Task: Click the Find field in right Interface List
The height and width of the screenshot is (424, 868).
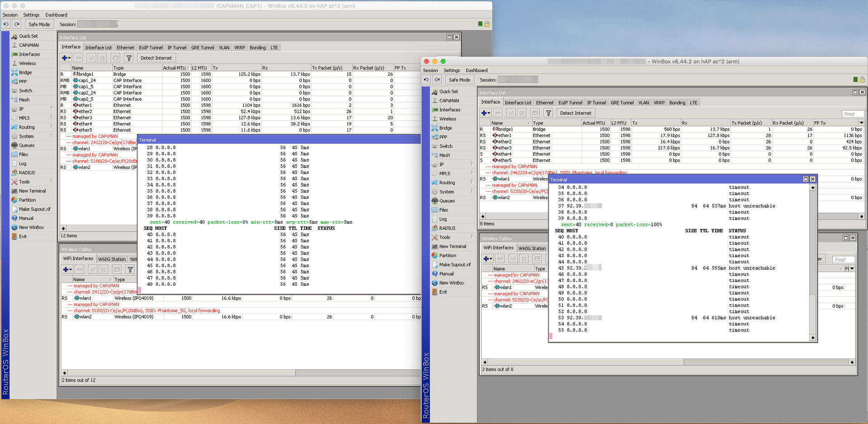Action: 853,114
